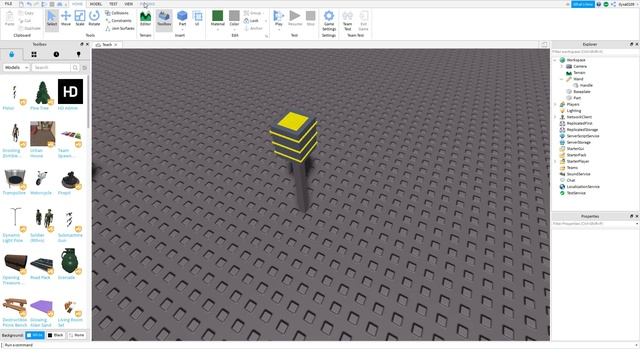Click the Copy button
640x360 pixels.
26,13
